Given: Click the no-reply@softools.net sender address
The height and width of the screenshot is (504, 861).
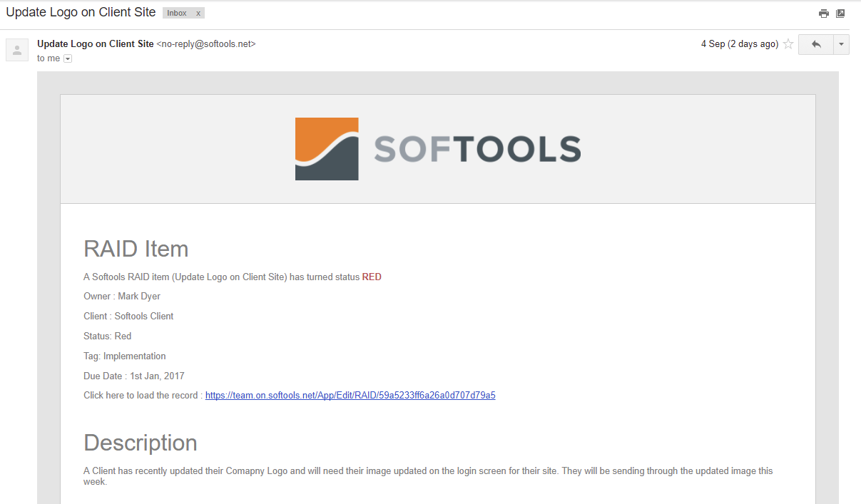Looking at the screenshot, I should tap(206, 44).
